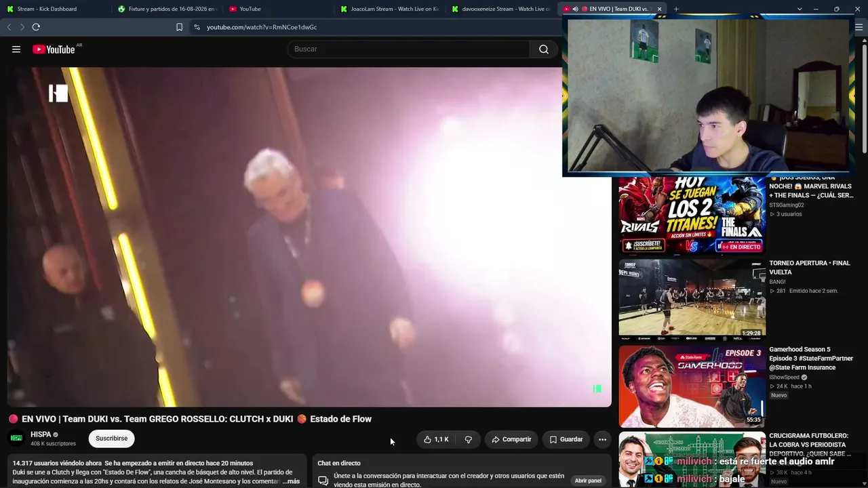Open the Marvel Rivals live thumbnail
This screenshot has height=488, width=868.
[692, 214]
